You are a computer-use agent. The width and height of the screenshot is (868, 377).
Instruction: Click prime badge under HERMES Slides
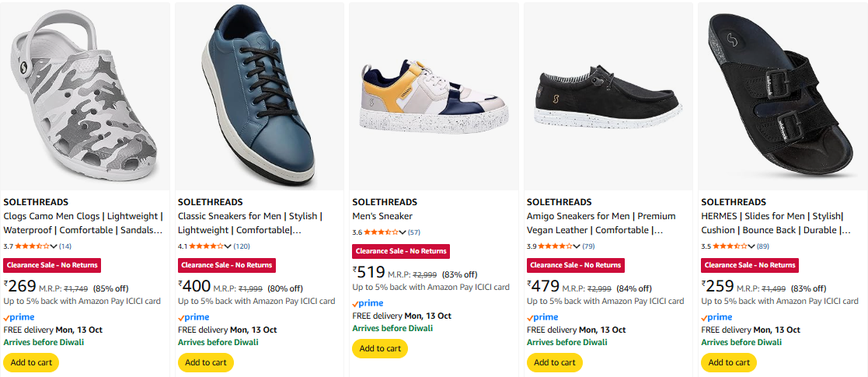click(716, 317)
